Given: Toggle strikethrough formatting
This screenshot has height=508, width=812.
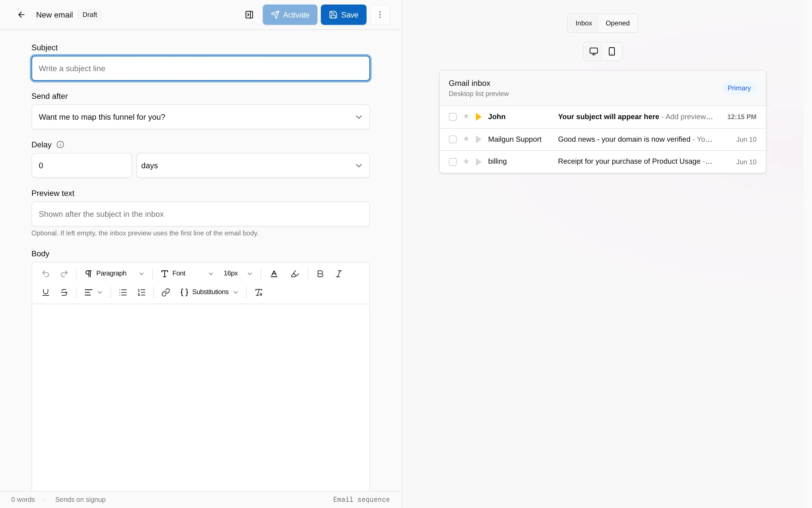Looking at the screenshot, I should pos(64,292).
